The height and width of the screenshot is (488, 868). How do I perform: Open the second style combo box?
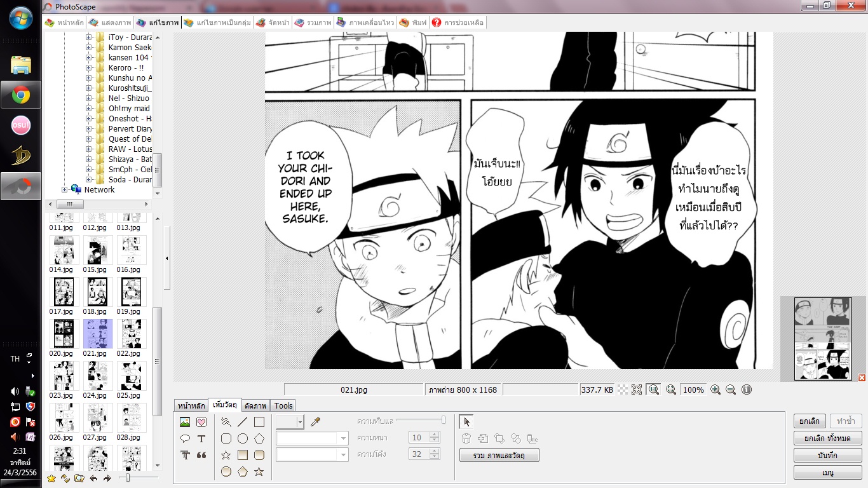pyautogui.click(x=312, y=454)
